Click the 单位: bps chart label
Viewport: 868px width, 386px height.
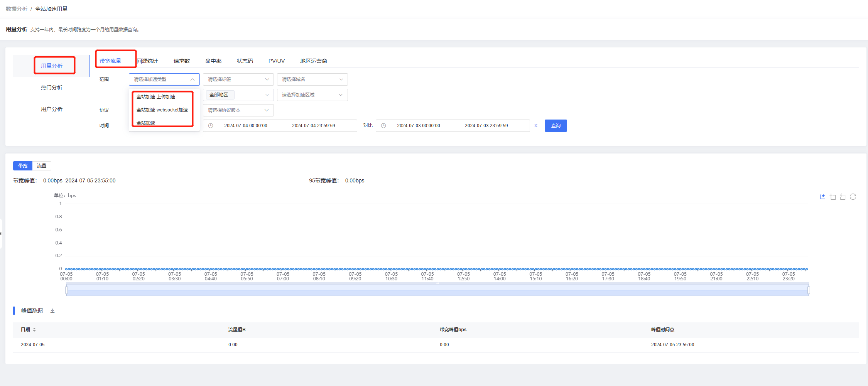point(65,196)
